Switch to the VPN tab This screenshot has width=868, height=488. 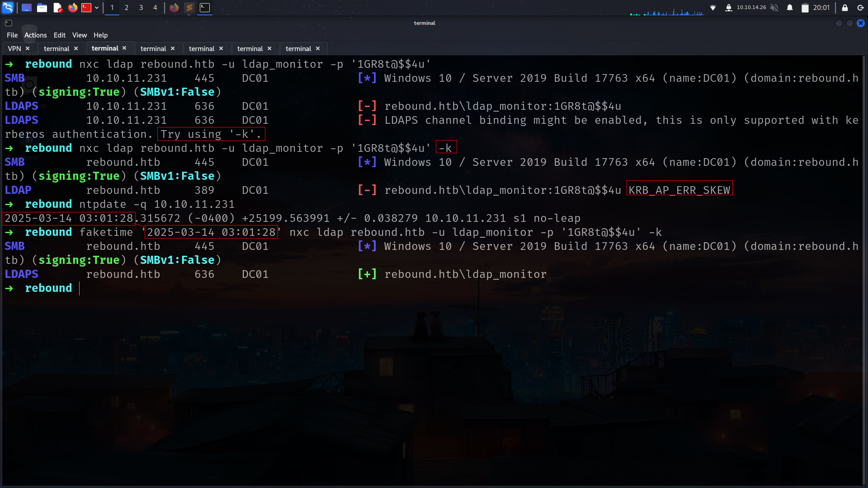point(14,48)
